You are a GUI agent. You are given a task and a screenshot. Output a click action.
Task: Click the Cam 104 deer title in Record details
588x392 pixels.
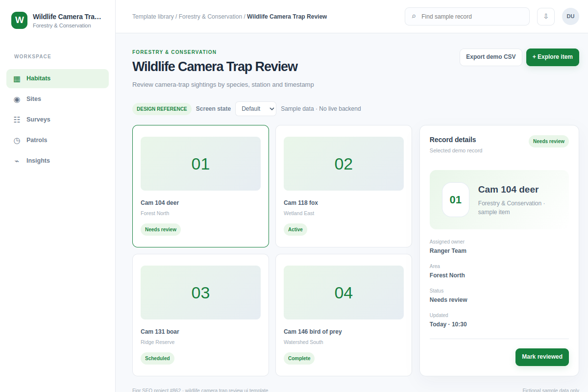tap(508, 190)
